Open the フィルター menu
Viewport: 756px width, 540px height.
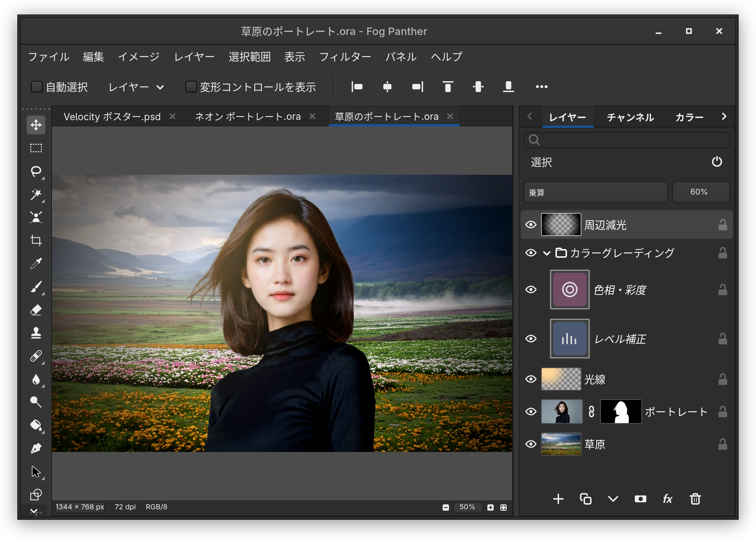pos(345,57)
